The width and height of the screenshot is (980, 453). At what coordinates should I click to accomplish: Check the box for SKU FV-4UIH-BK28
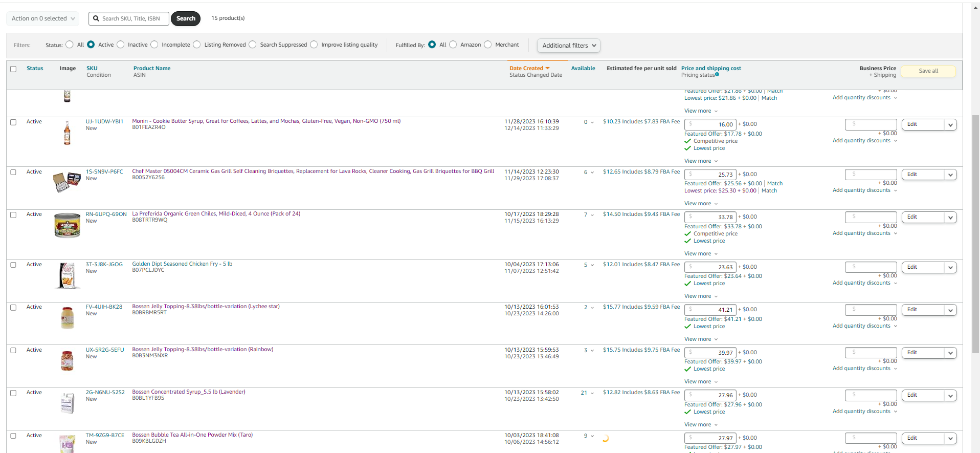tap(13, 308)
